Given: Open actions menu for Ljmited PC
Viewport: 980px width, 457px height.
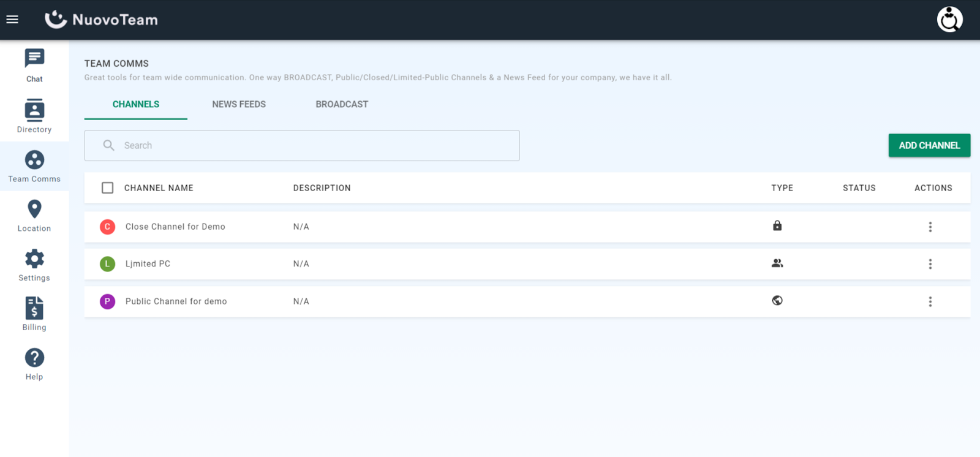Looking at the screenshot, I should point(930,264).
